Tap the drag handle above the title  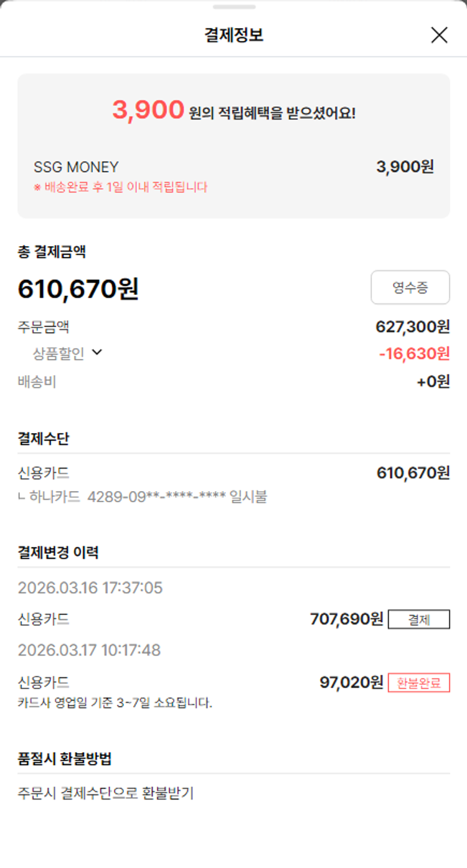pos(233,7)
